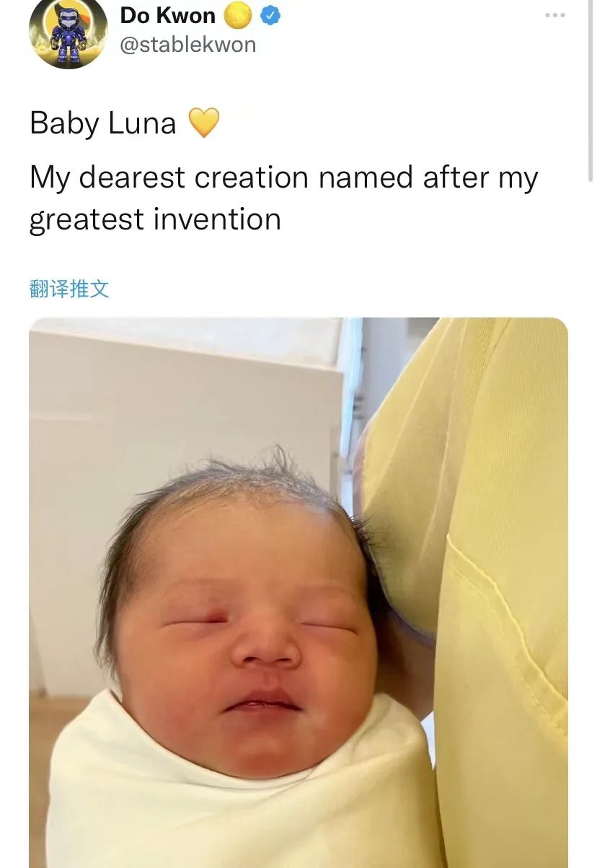Click the Do Kwon display name
Screen dimensions: 597x868
(167, 15)
